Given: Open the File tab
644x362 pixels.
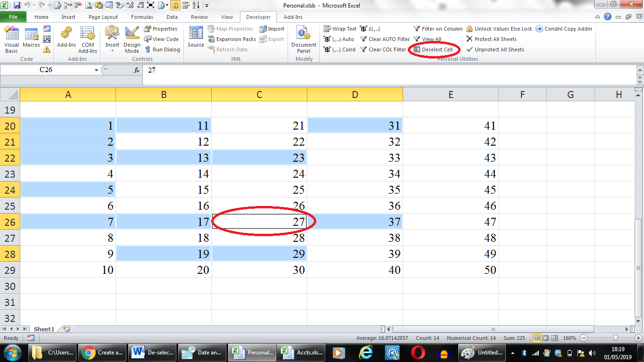Looking at the screenshot, I should point(13,17).
